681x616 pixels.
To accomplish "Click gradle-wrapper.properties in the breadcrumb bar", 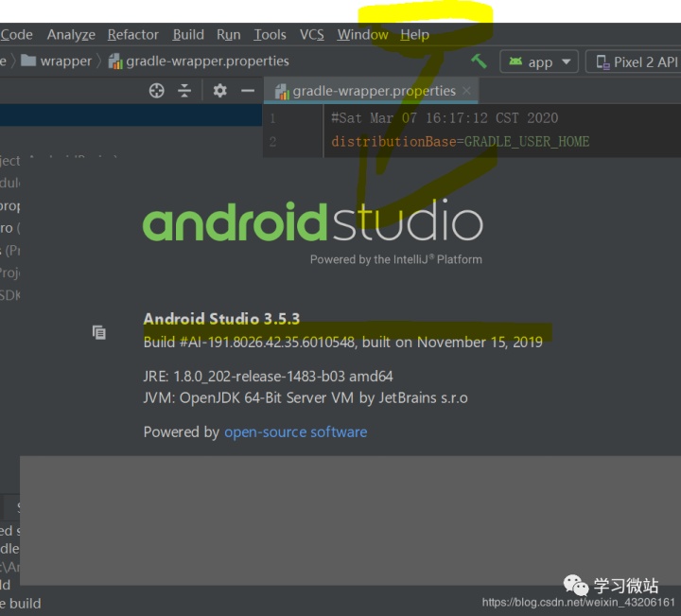I will [x=199, y=62].
